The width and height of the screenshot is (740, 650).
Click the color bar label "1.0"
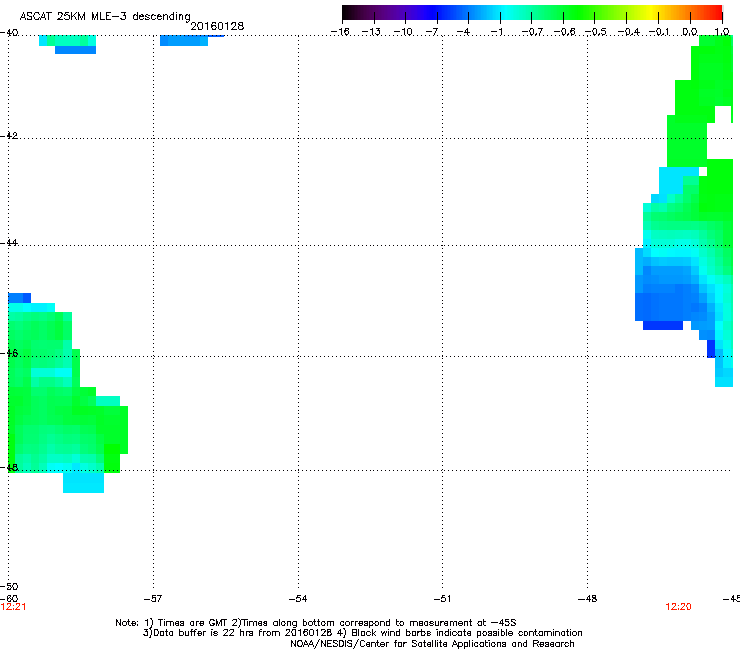click(x=722, y=32)
